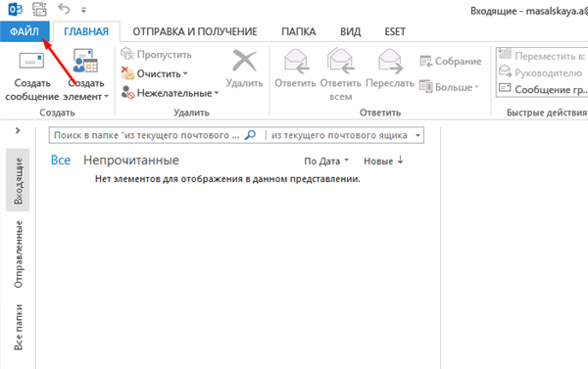Switch to ОТПРАВКА И ПОЛУЧЕНИЕ tab
The width and height of the screenshot is (588, 369).
(x=195, y=32)
